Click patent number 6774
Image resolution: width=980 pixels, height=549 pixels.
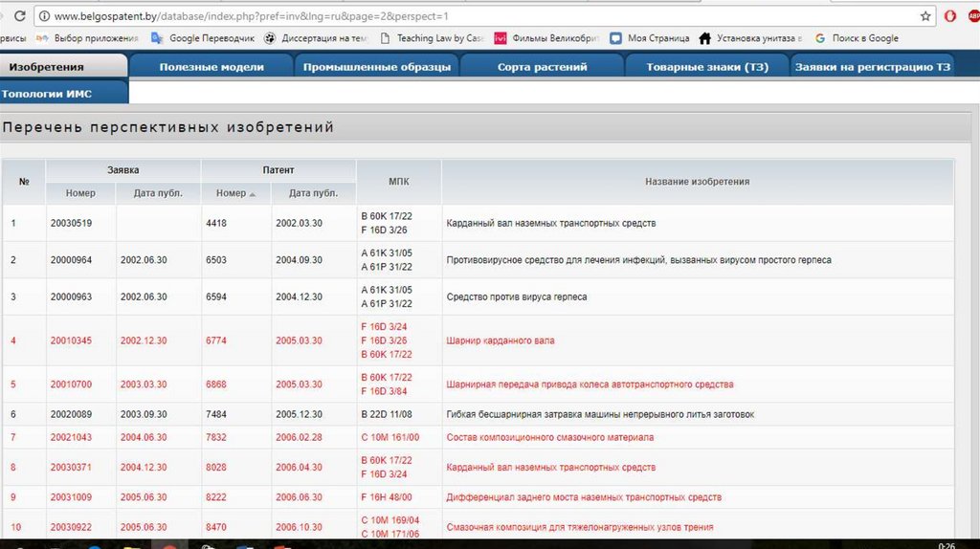click(216, 340)
